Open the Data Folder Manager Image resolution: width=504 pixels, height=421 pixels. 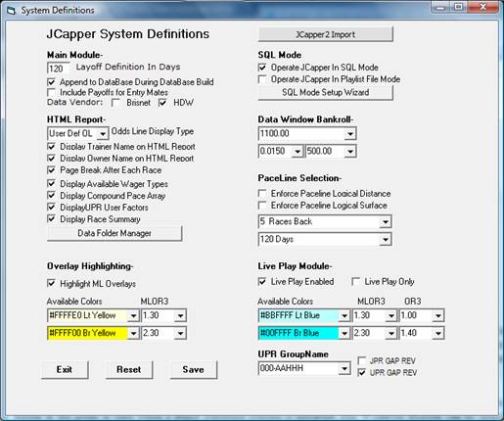115,233
